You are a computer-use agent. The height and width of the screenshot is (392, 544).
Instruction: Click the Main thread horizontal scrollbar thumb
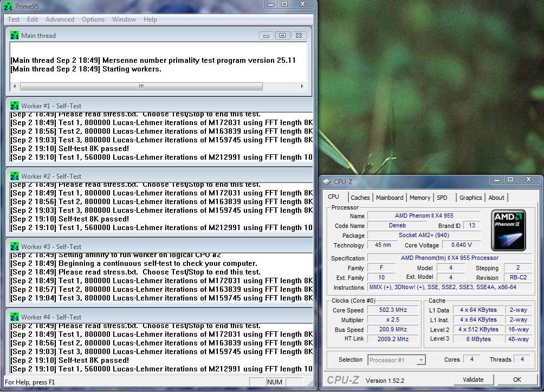tap(141, 86)
